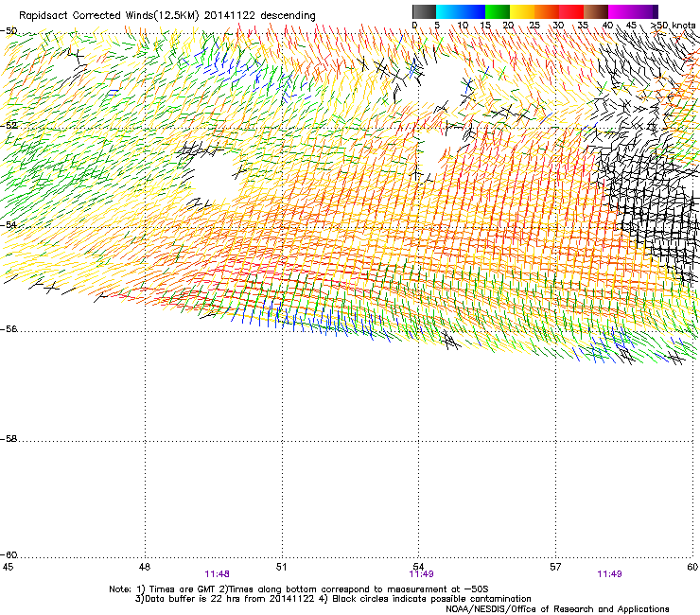Click the '51' longitude axis label
The height and width of the screenshot is (615, 700).
click(281, 567)
